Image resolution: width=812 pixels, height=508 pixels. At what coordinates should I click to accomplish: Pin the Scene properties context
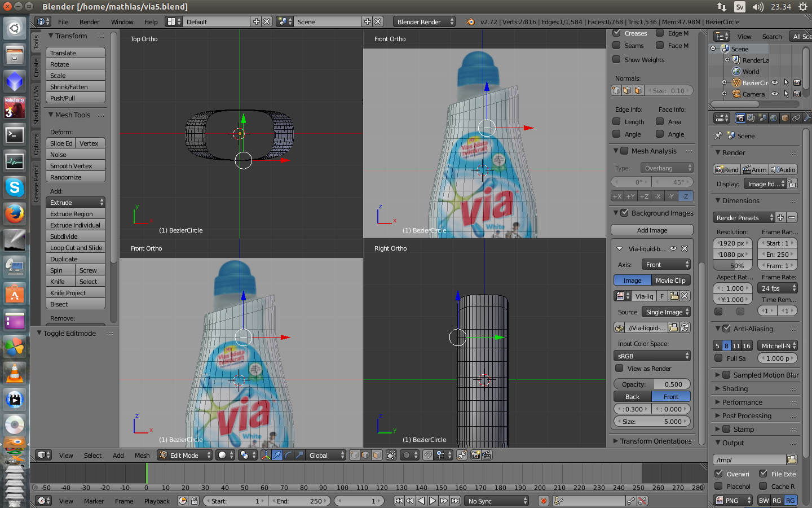[x=718, y=135]
